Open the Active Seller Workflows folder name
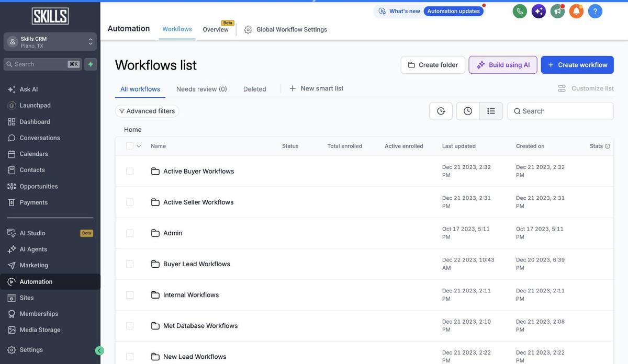The image size is (628, 364). pos(198,202)
